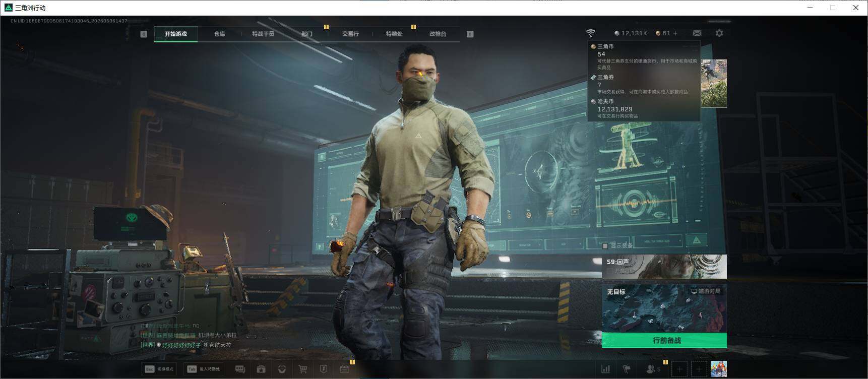Add currency with the plus button

click(675, 33)
